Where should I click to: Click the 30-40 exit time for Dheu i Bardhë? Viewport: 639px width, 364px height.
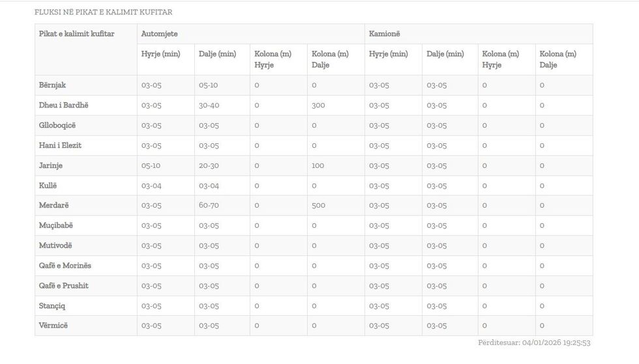point(209,105)
